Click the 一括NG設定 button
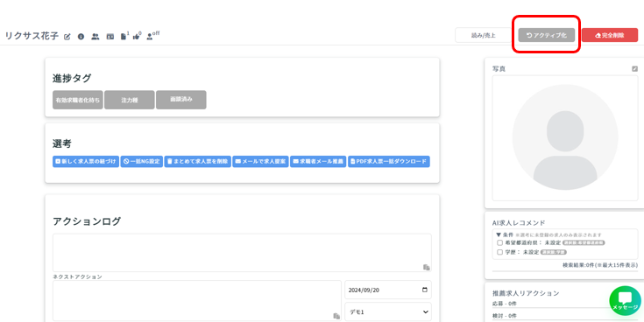Viewport: 644px width, 322px height. 142,162
